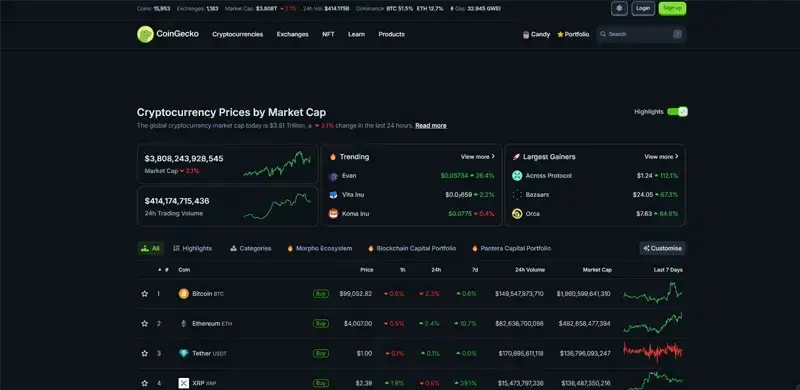Click the XRP coin logo
Screen dimensions: 800x390
184,383
